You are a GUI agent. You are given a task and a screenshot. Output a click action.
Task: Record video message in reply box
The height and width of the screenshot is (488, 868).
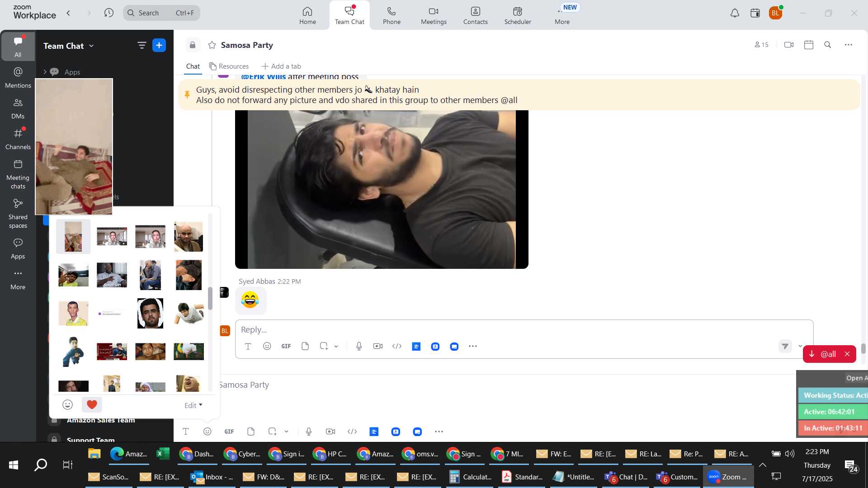(378, 346)
